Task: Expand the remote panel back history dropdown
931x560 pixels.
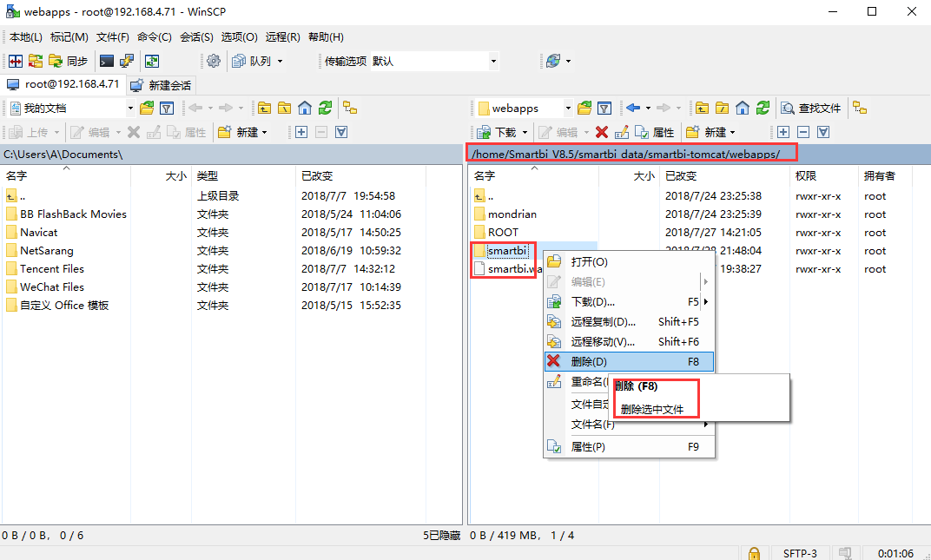Action: (648, 108)
